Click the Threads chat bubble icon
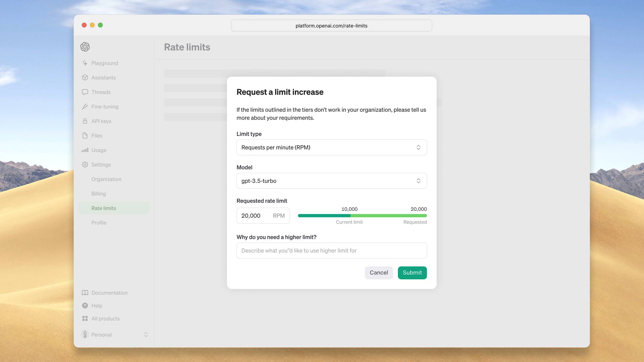 click(85, 92)
